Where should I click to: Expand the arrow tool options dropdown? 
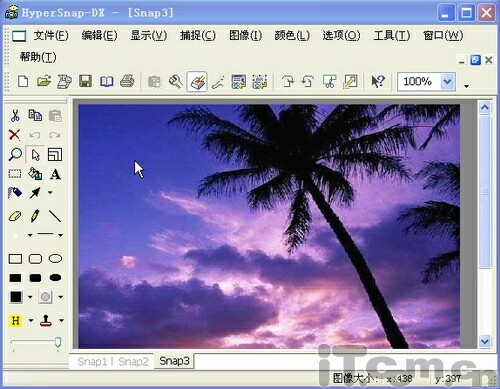click(50, 193)
